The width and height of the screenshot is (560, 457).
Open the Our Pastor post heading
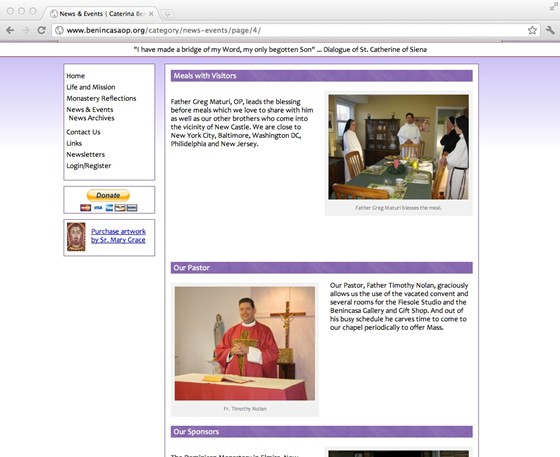pos(191,268)
